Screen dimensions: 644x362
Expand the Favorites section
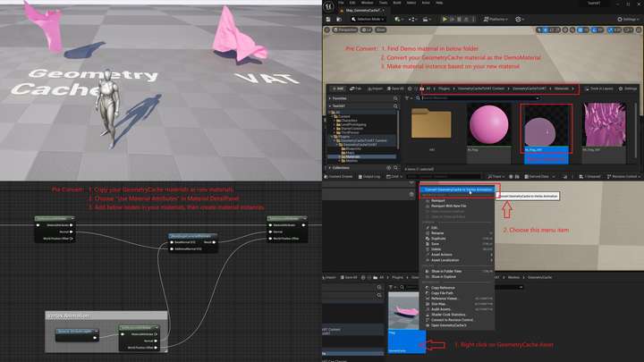(x=330, y=98)
